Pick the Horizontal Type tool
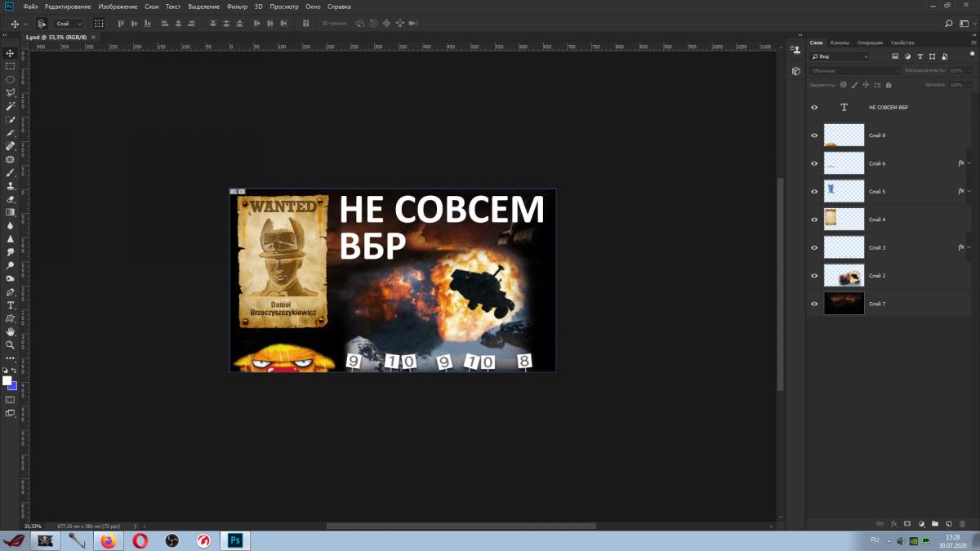The image size is (980, 551). [11, 304]
